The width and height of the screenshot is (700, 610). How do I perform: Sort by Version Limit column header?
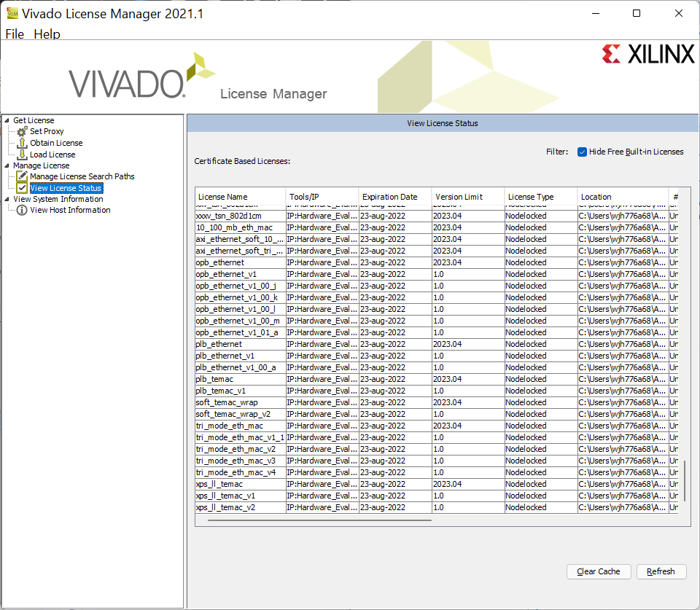pyautogui.click(x=468, y=197)
